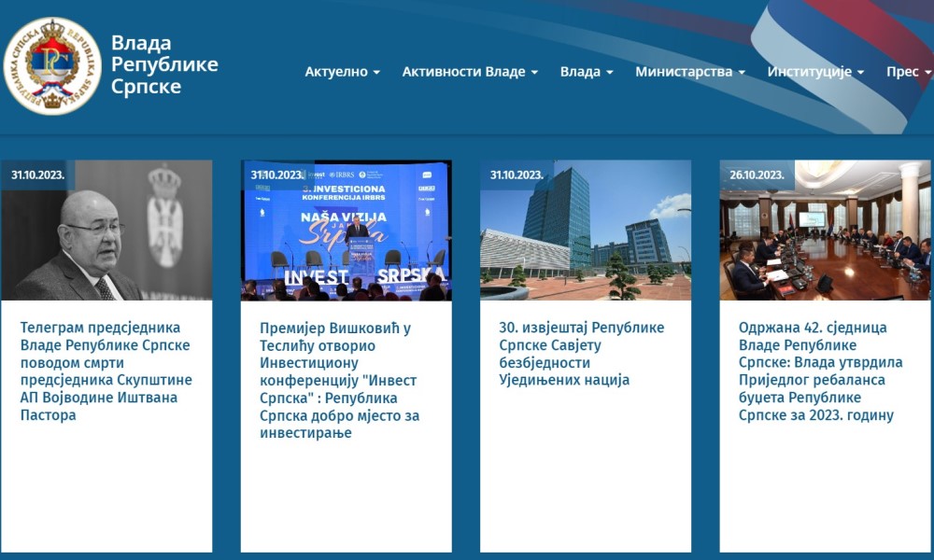Viewport: 934px width, 560px height.
Task: Open the Влада navigation dropdown
Action: (x=587, y=72)
